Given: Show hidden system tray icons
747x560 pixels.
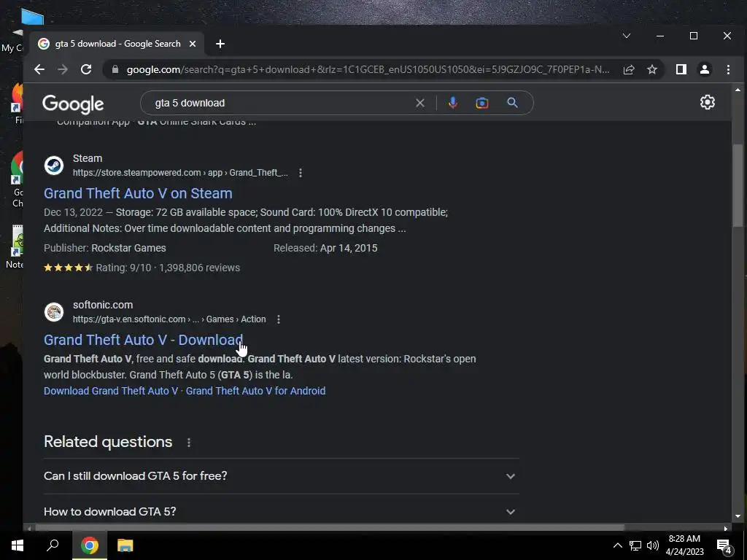Looking at the screenshot, I should pyautogui.click(x=617, y=545).
